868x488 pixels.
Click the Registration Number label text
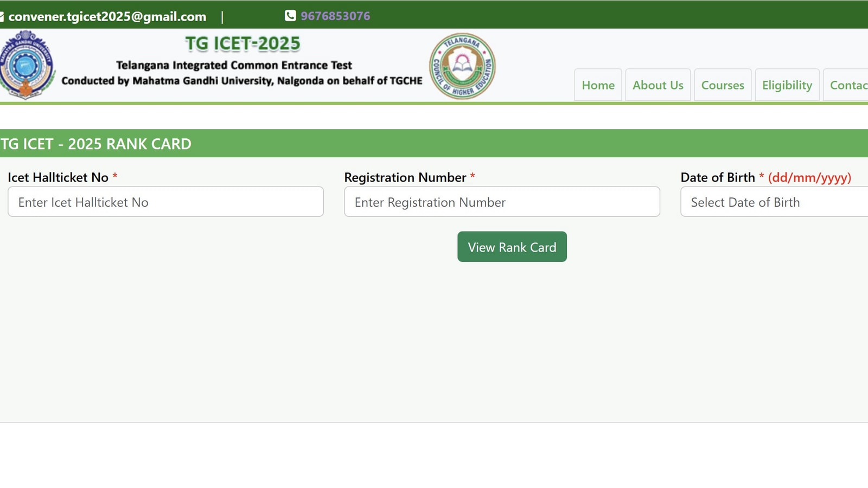[x=405, y=177]
